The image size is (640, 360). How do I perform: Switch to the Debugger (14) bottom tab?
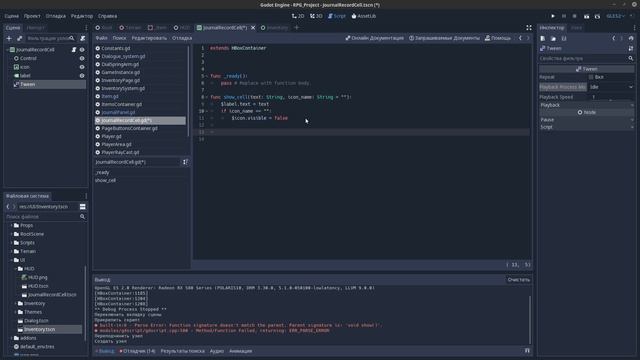pyautogui.click(x=138, y=351)
